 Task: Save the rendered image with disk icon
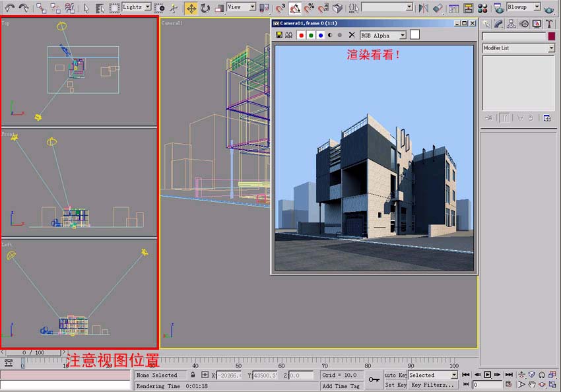(x=279, y=35)
